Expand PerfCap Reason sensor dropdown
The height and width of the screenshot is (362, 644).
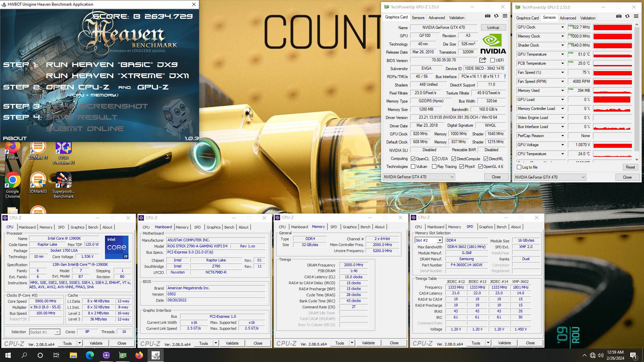pyautogui.click(x=562, y=136)
